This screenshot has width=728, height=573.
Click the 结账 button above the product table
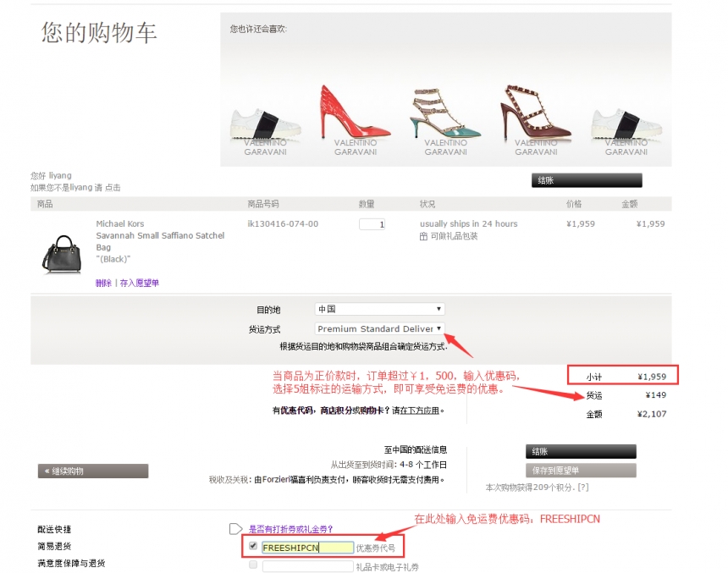pyautogui.click(x=587, y=180)
